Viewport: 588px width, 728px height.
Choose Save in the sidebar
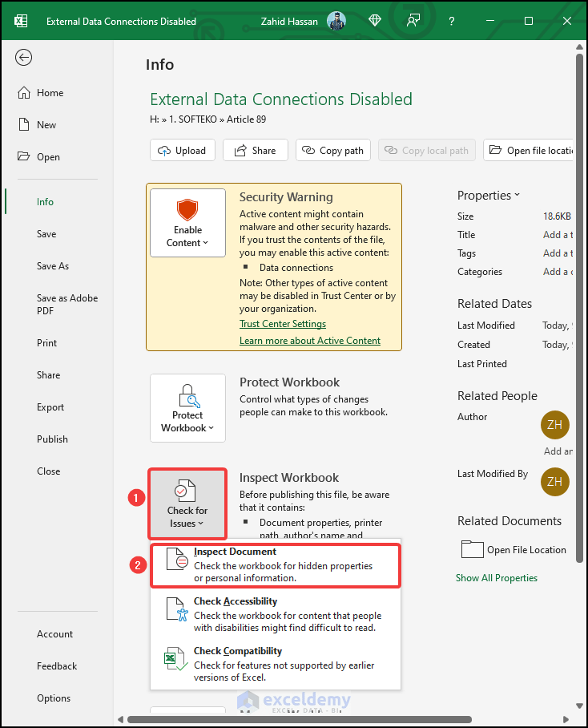pyautogui.click(x=46, y=234)
